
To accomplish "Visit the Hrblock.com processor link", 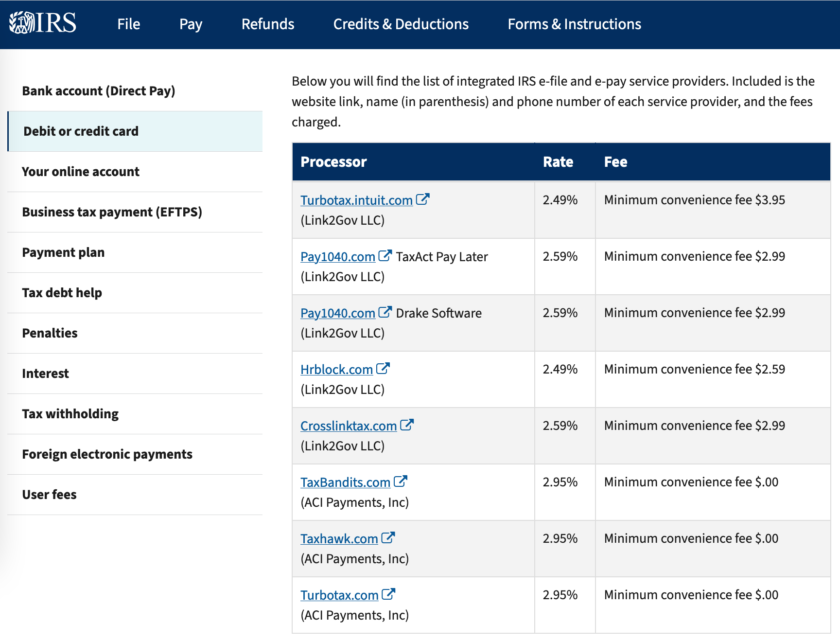I will [336, 370].
